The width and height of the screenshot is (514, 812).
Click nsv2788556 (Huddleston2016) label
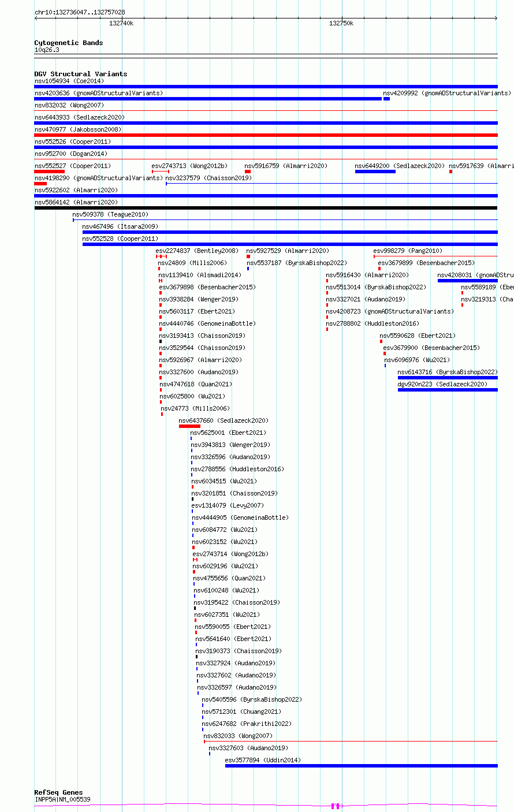point(238,469)
